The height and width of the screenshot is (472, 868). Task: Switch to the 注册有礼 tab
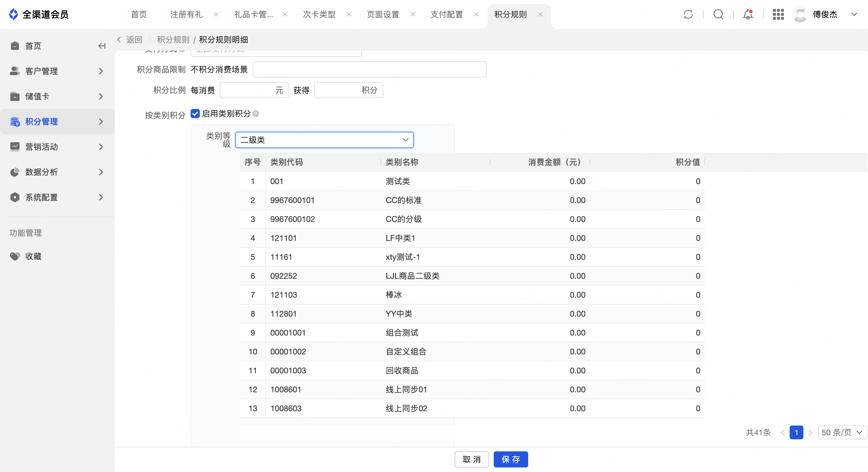coord(186,14)
